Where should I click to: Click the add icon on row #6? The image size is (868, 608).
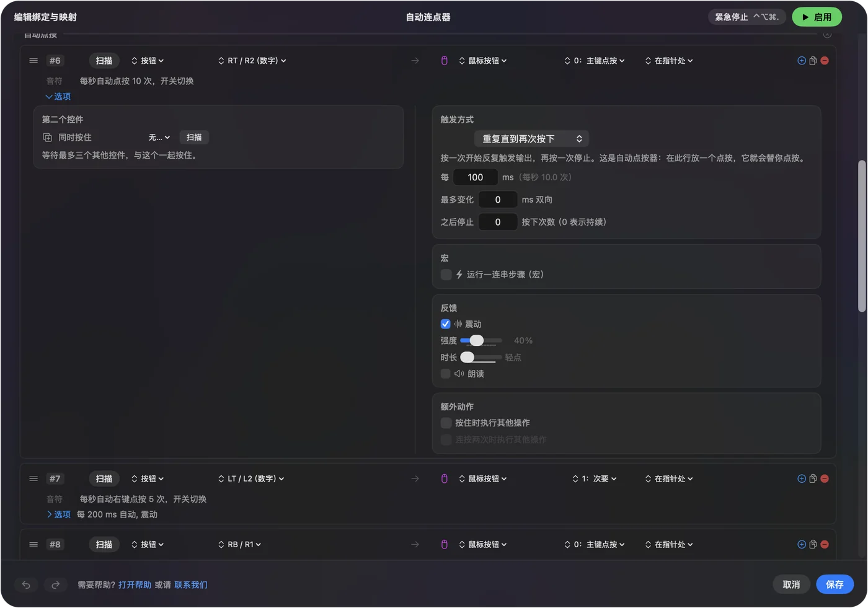(x=802, y=61)
